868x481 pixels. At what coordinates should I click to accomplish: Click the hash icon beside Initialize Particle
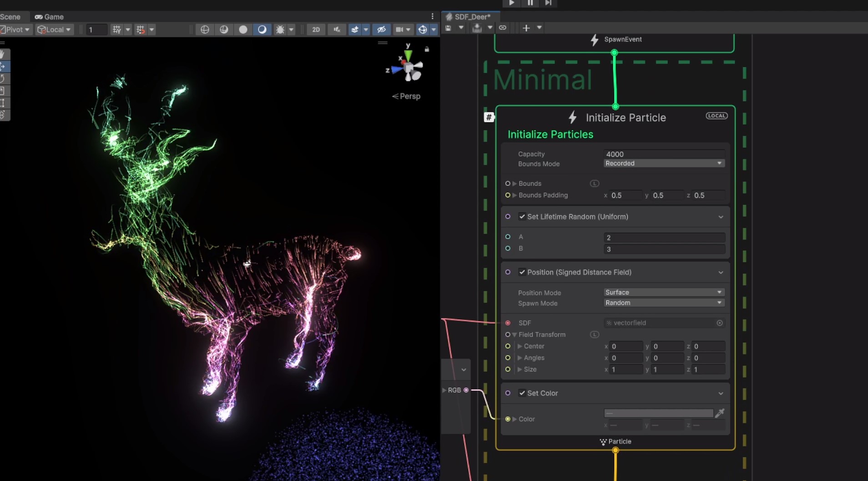click(x=489, y=117)
